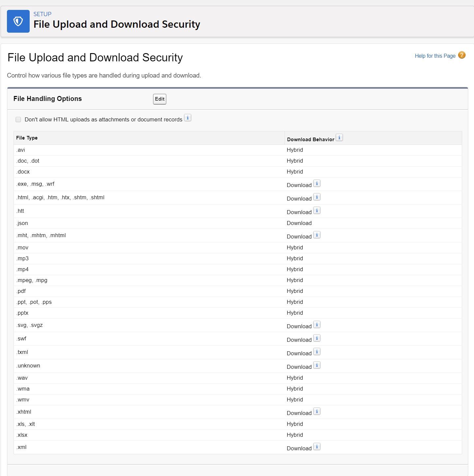This screenshot has width=474, height=476.
Task: Click info icon in .svg, .svgz row
Action: point(317,325)
